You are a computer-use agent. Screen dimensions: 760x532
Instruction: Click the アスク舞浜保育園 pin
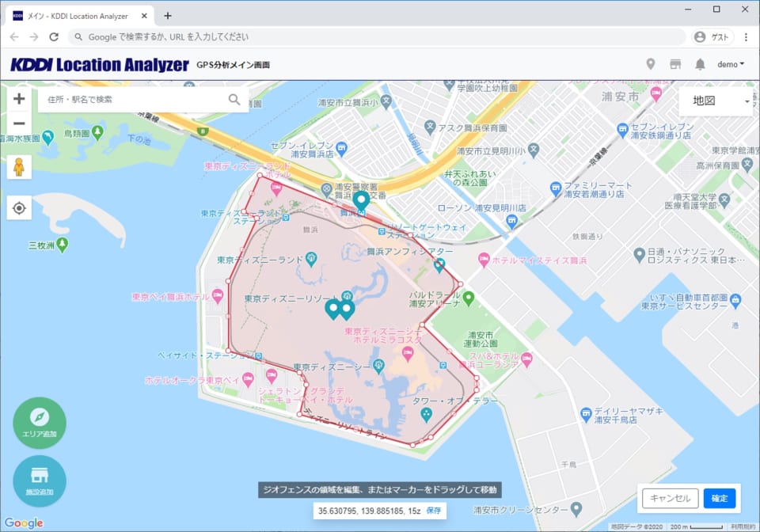pos(429,127)
